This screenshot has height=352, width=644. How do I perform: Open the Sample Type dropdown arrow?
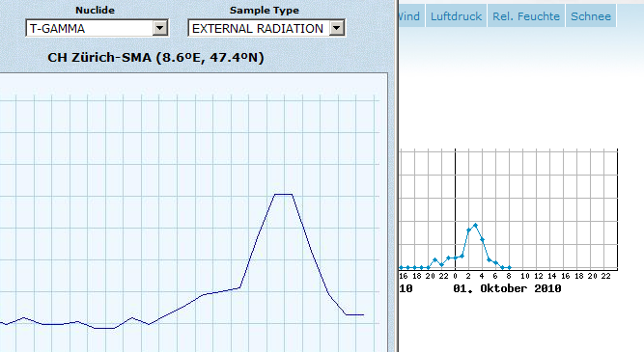336,28
